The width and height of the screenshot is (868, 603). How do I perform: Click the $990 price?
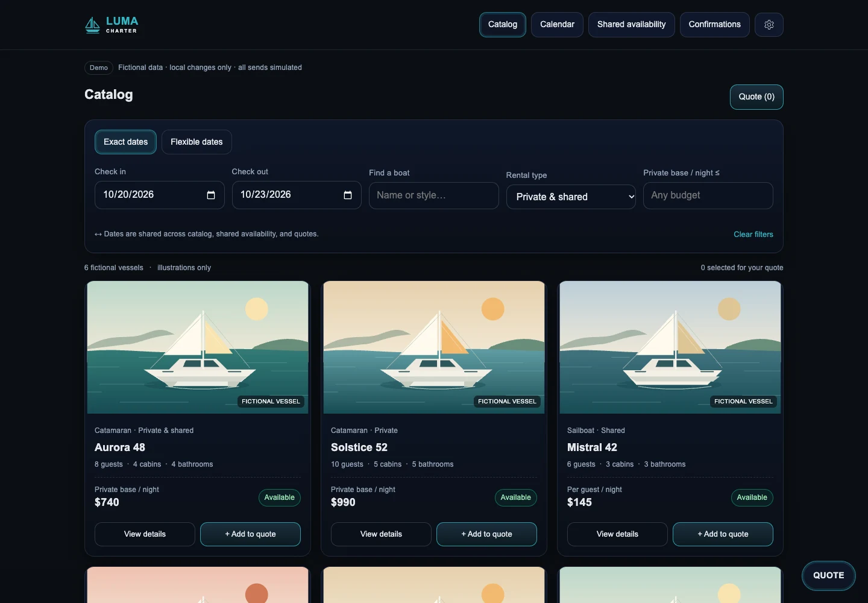343,502
